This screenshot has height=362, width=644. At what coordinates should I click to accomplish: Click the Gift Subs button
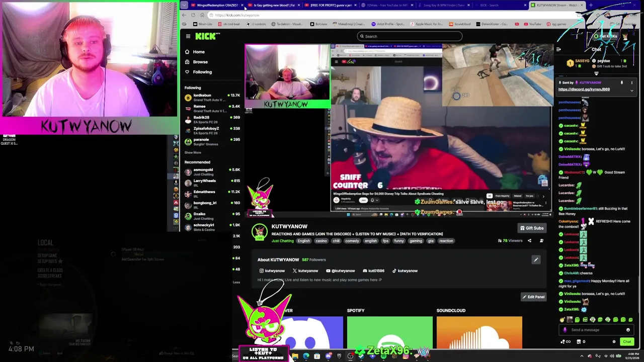tap(532, 228)
